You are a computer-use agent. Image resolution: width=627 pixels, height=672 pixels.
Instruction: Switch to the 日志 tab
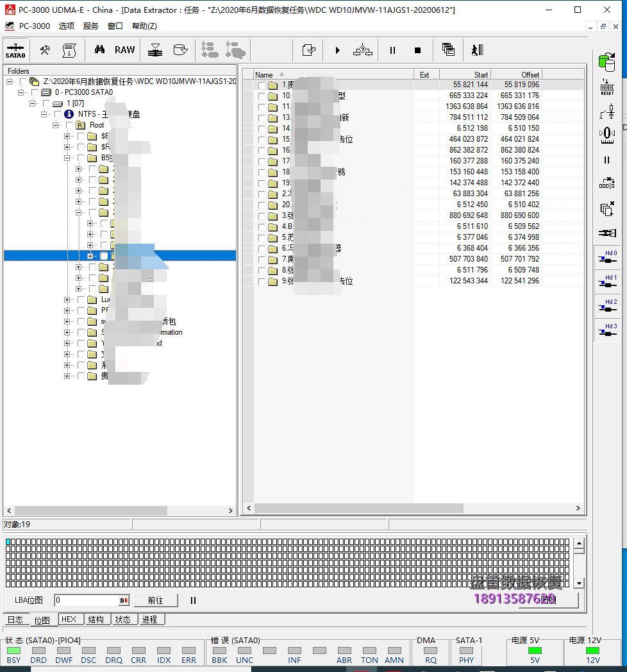(16, 619)
